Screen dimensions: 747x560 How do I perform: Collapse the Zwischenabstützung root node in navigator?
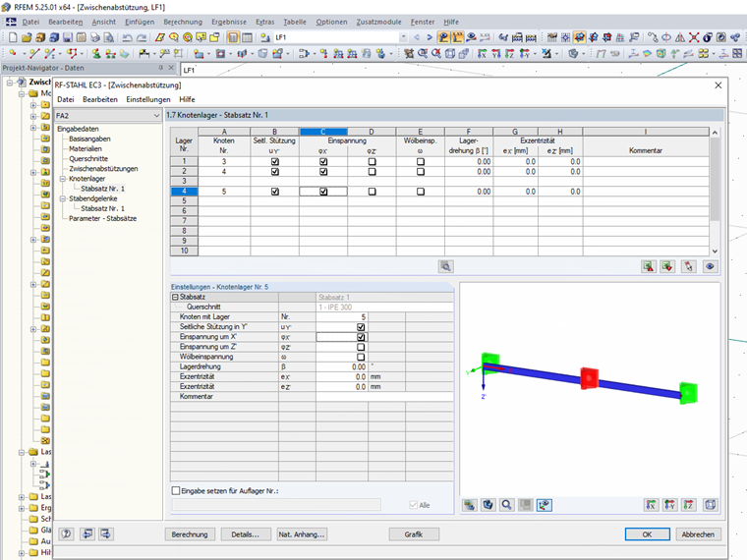tap(10, 83)
